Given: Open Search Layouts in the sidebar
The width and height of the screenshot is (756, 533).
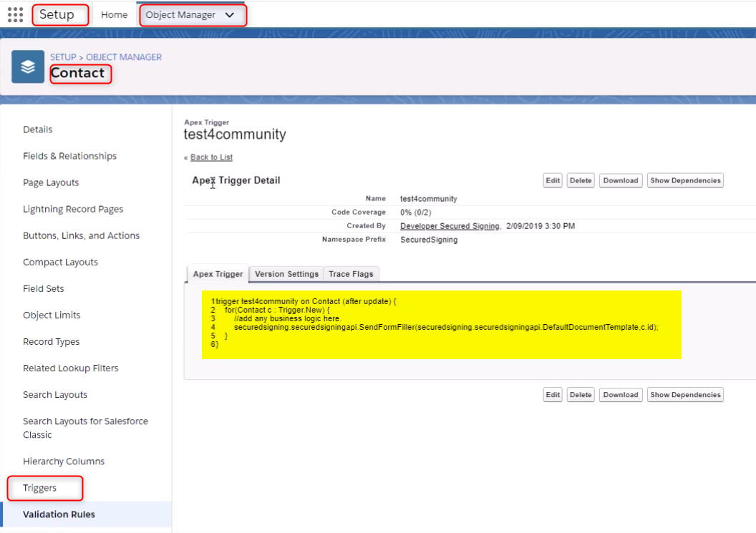Looking at the screenshot, I should [x=55, y=394].
